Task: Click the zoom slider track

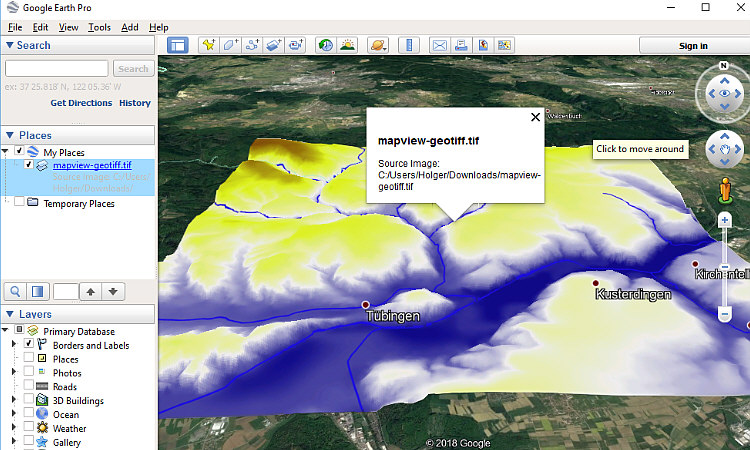Action: 725,267
